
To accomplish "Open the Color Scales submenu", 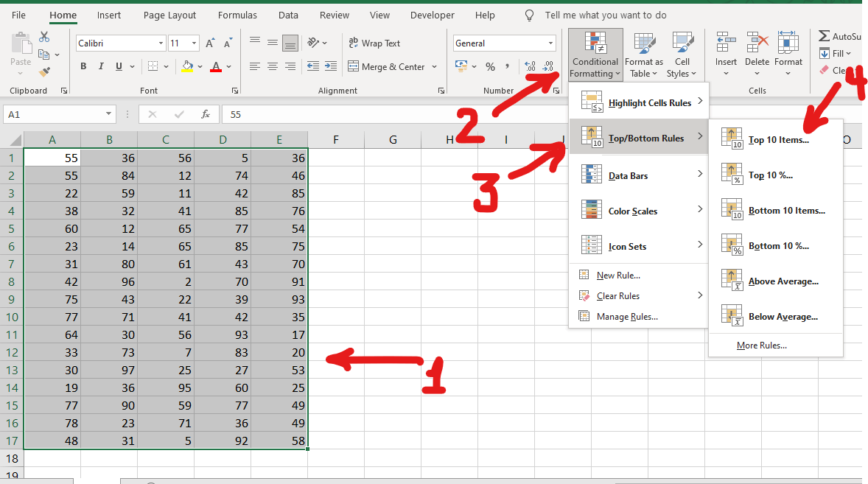I will point(639,211).
